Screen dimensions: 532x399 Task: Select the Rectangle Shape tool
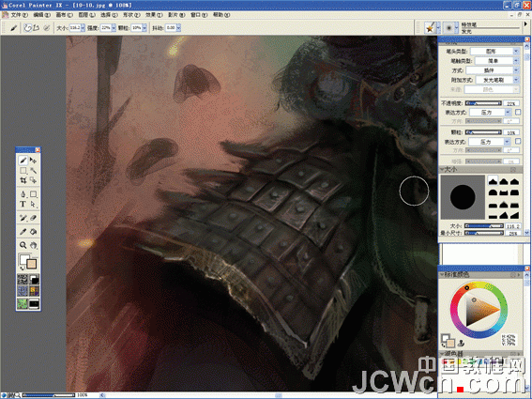coord(33,194)
